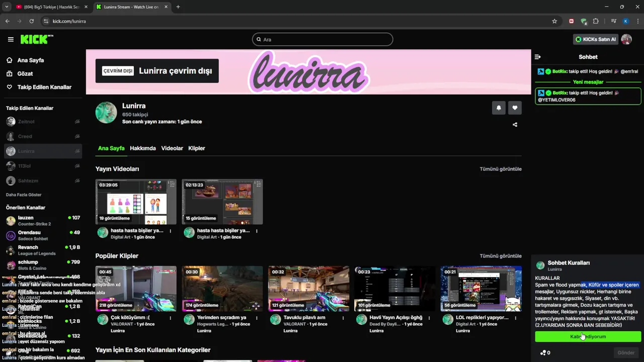Image resolution: width=644 pixels, height=362 pixels.
Task: Select the channel Ana Sayfa tab
Action: point(111,148)
